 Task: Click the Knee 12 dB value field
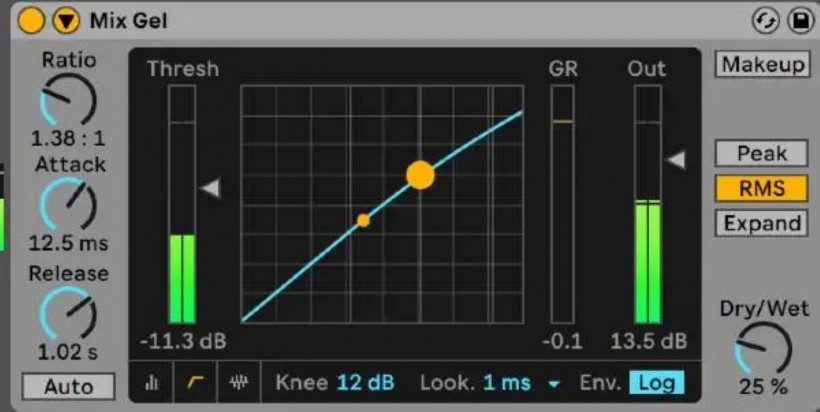click(365, 383)
